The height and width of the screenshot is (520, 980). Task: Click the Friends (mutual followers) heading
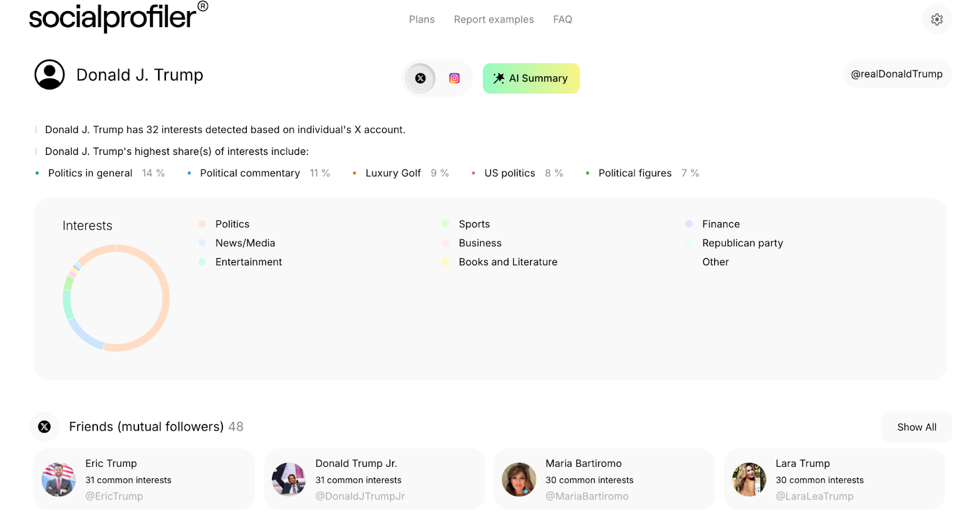pos(146,427)
